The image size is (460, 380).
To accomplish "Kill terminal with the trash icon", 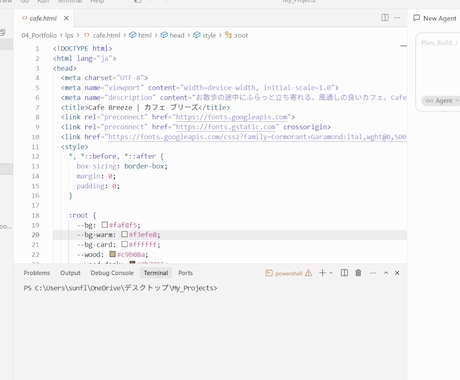I will click(x=358, y=273).
